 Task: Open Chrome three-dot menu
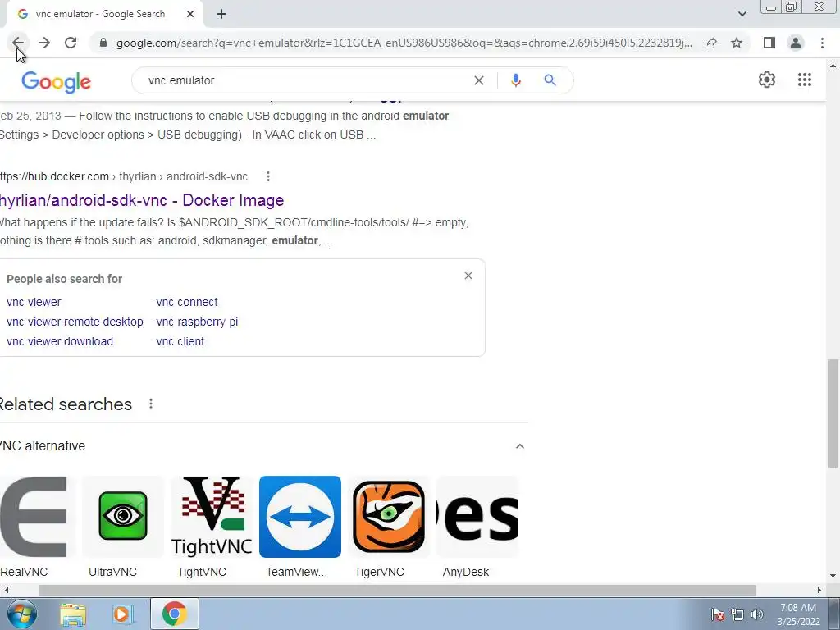click(822, 43)
